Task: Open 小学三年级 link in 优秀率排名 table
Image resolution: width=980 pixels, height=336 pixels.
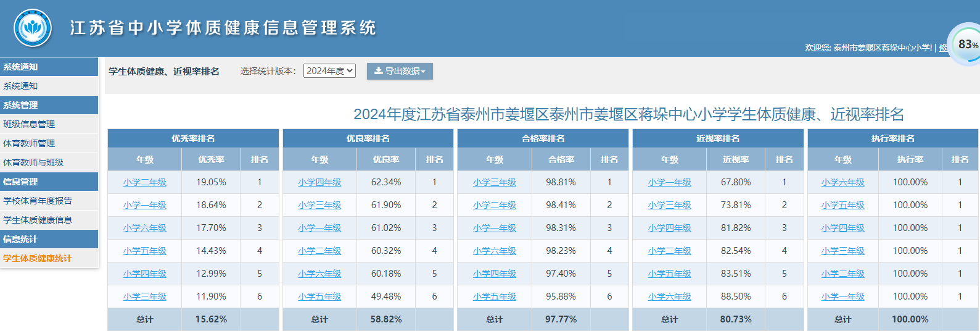Action: tap(144, 296)
